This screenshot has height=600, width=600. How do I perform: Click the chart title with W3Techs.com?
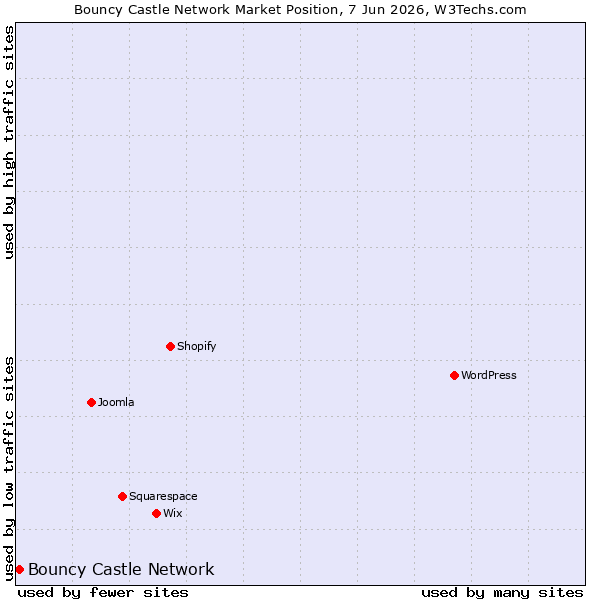point(300,10)
